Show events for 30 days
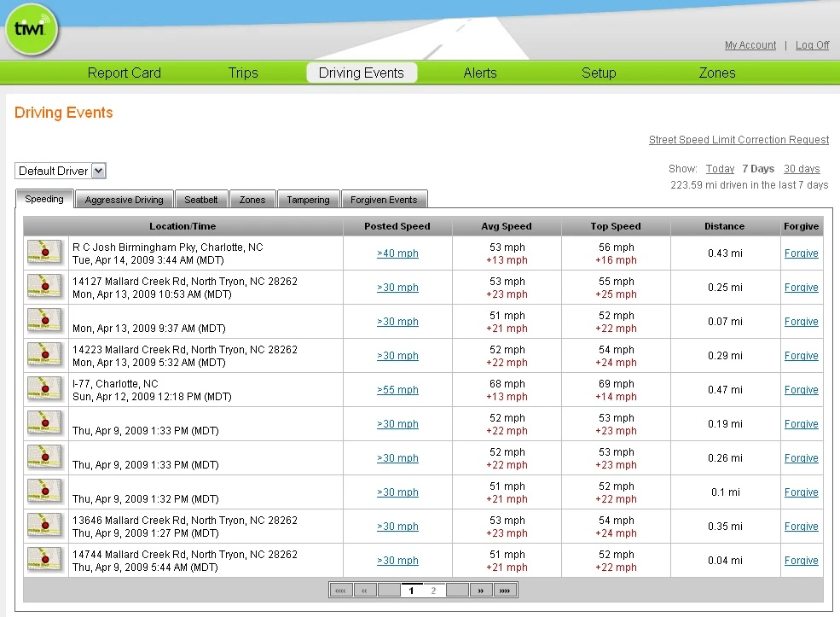The image size is (840, 617). tap(802, 169)
